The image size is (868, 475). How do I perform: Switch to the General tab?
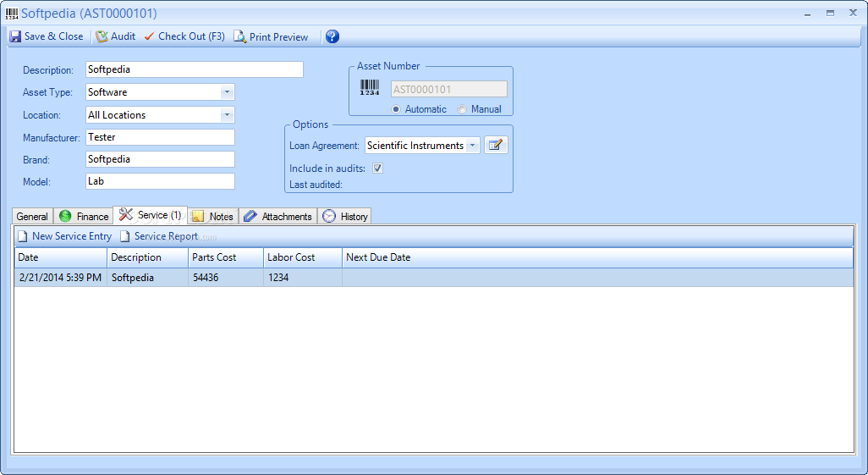click(x=33, y=216)
